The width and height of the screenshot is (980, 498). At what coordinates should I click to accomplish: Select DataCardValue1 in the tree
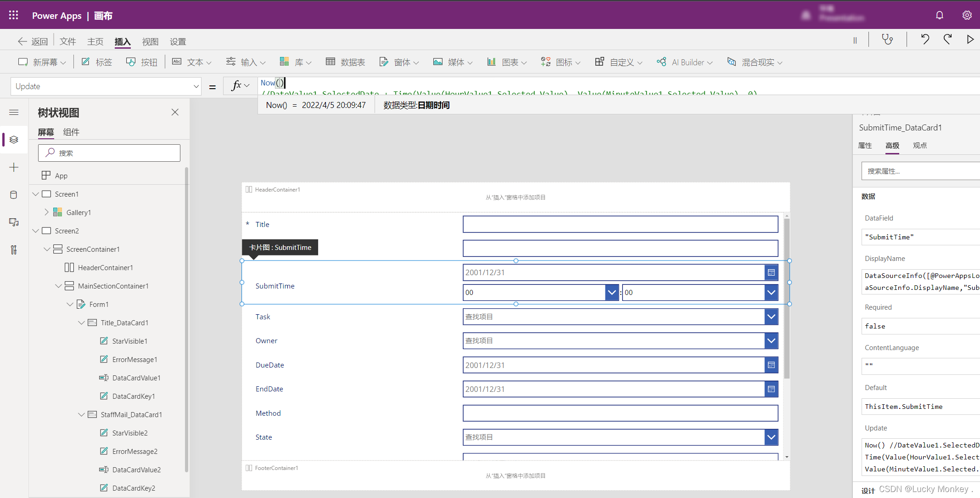point(136,378)
